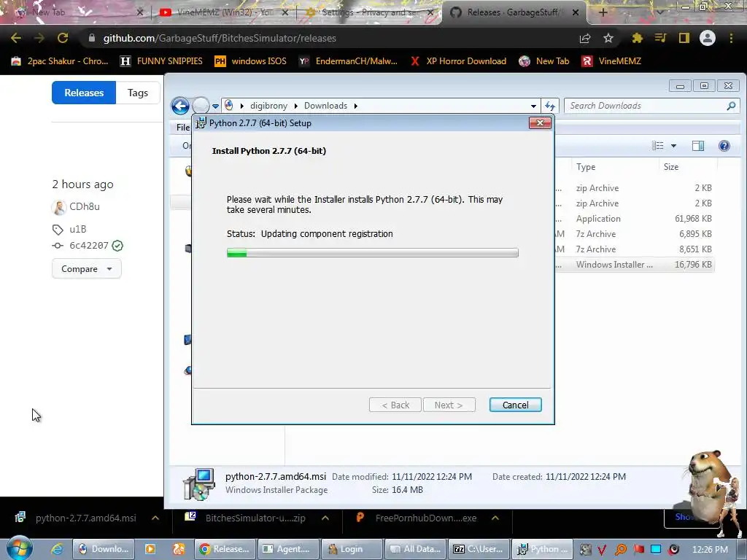Image resolution: width=747 pixels, height=560 pixels.
Task: Expand FreePornhubDown exe download options
Action: point(495,518)
